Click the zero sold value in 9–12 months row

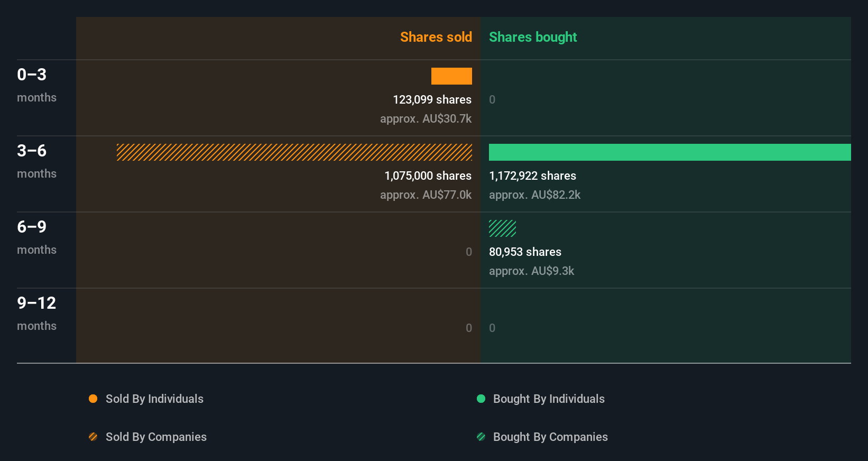coord(469,328)
